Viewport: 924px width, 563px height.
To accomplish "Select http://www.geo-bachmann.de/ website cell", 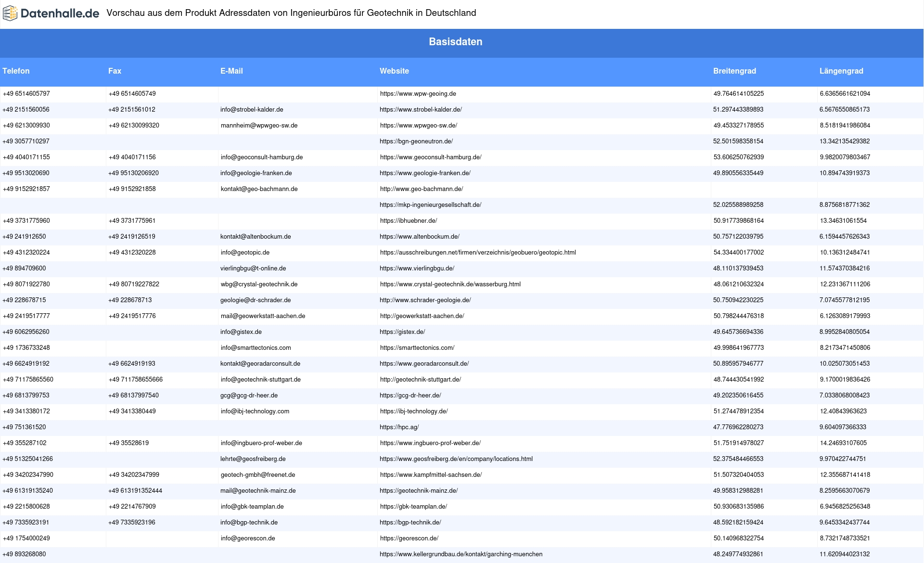I will pos(421,189).
